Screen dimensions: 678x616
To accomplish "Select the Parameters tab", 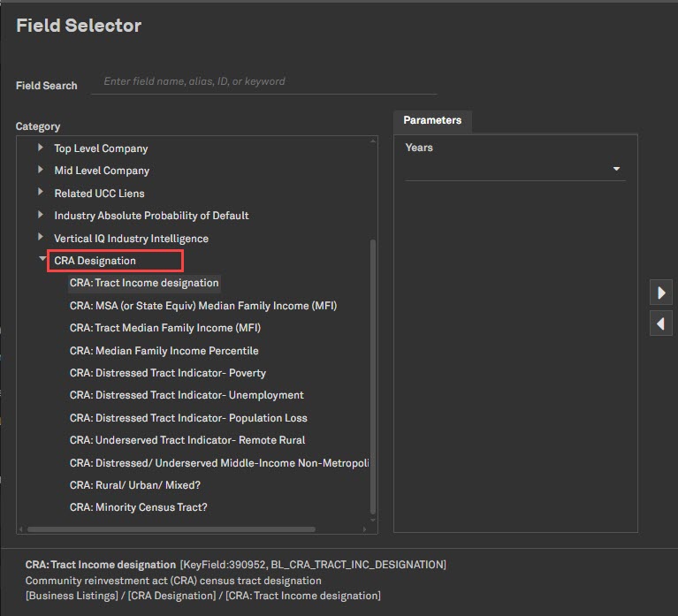I will point(432,121).
